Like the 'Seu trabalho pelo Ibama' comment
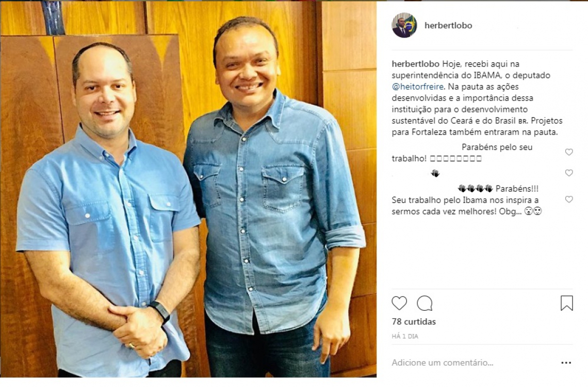The width and height of the screenshot is (588, 387). [569, 199]
